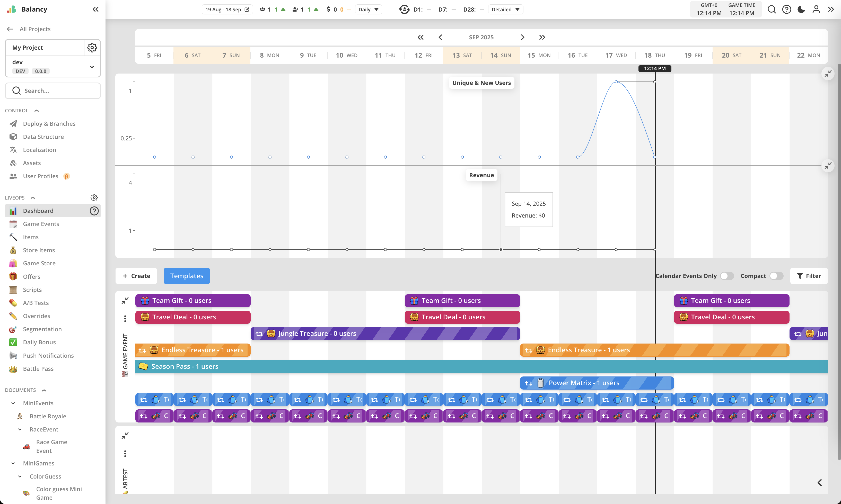Open the Game Event row three-dot menu
This screenshot has width=841, height=504.
(125, 318)
